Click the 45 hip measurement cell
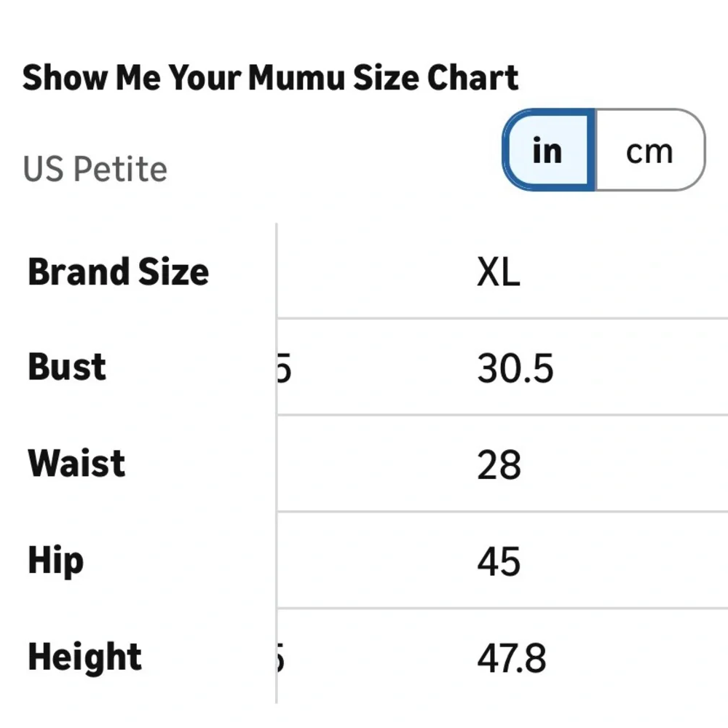 499,562
